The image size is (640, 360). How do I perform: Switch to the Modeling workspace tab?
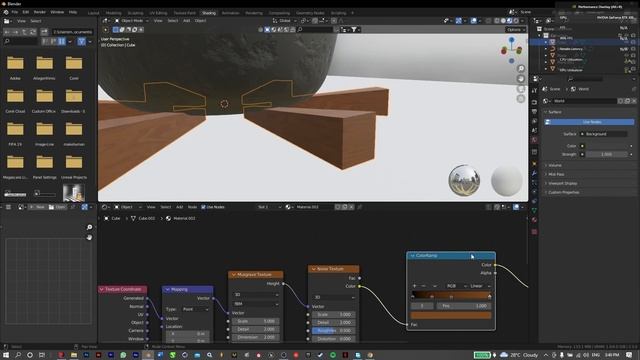[x=113, y=13]
